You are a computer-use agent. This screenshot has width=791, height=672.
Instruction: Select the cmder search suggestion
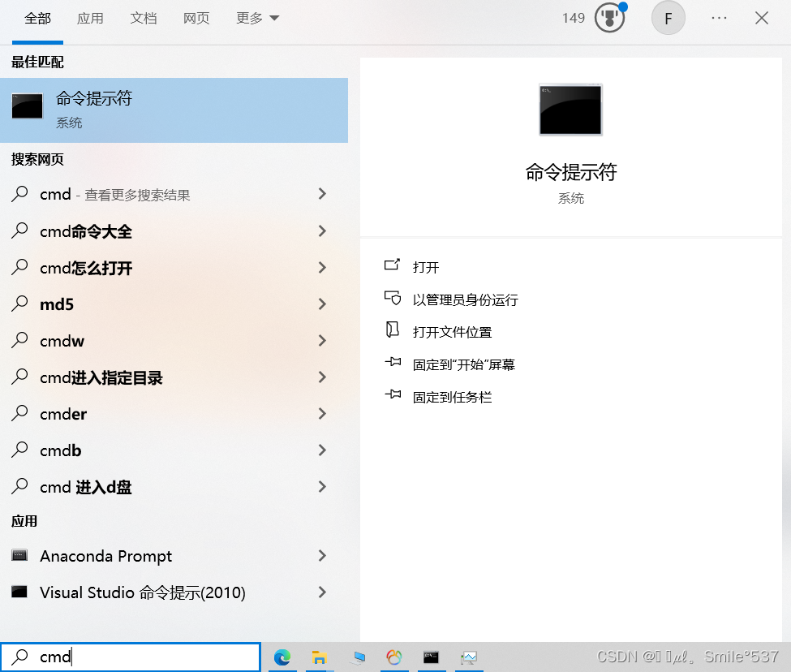174,414
